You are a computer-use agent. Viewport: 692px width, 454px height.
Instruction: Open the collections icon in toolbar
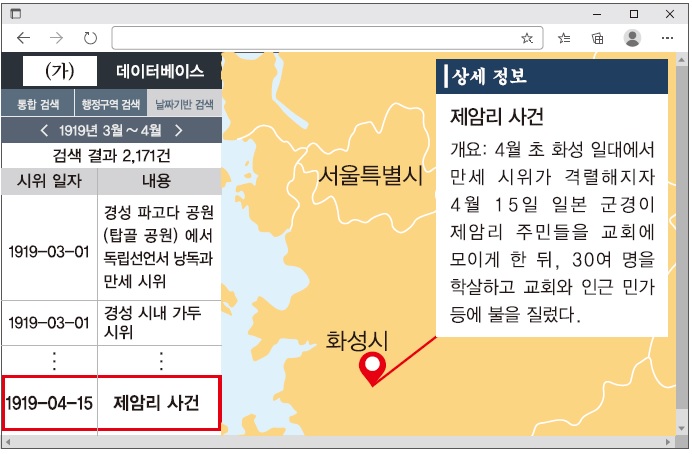coord(597,38)
